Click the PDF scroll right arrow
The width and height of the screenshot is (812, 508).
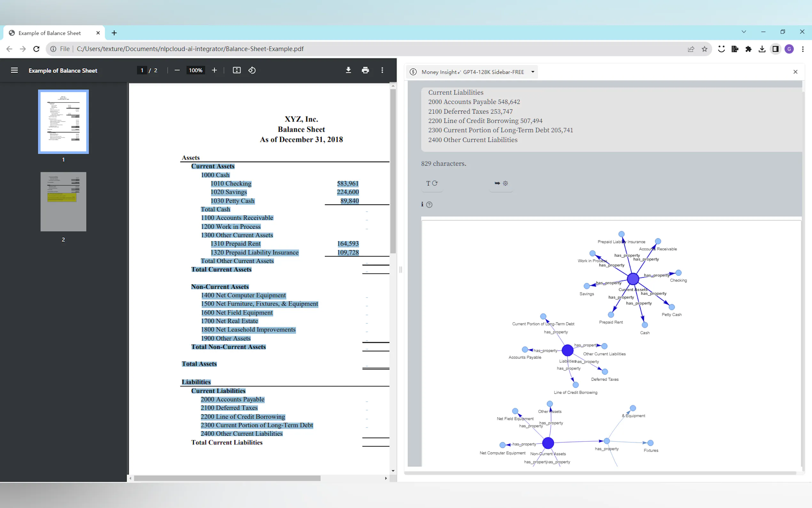click(x=386, y=478)
